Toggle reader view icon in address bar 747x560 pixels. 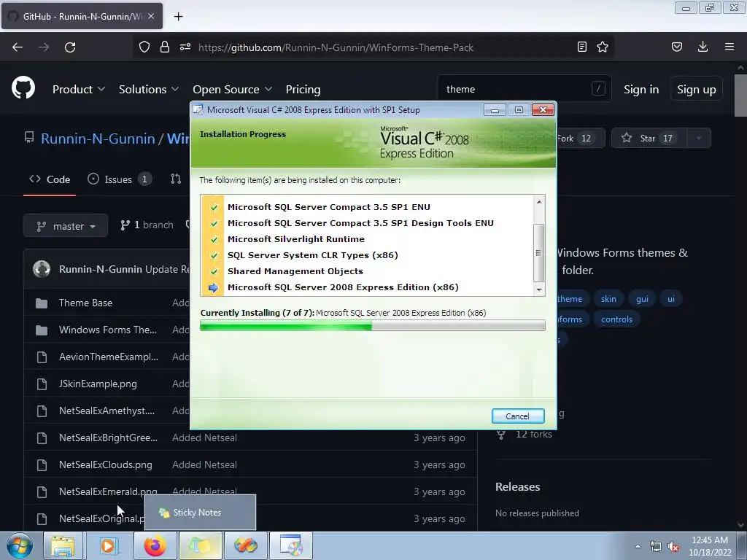(581, 47)
